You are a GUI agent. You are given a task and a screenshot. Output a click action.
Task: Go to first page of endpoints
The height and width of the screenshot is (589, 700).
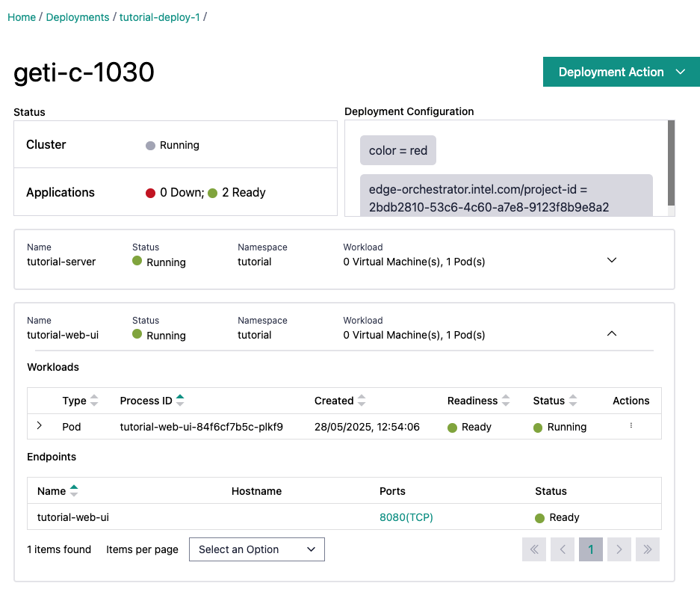[534, 549]
